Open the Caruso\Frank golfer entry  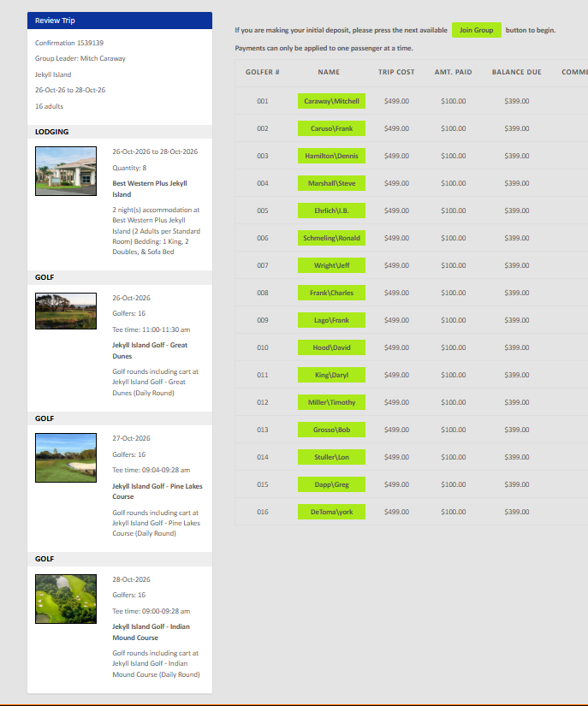point(331,128)
